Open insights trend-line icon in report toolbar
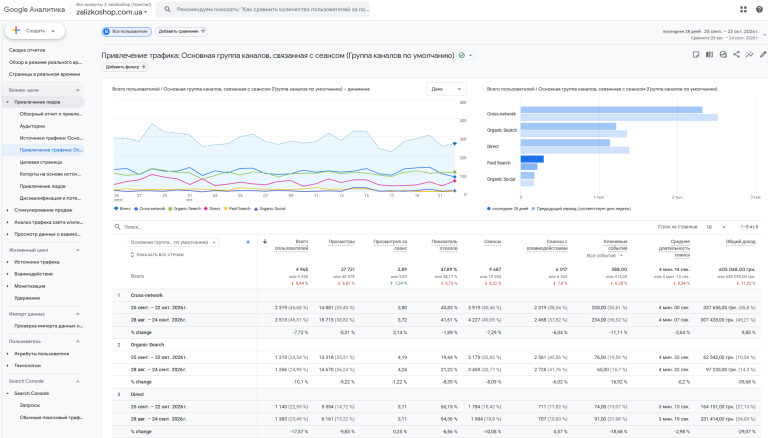This screenshot has width=768, height=438. click(749, 54)
